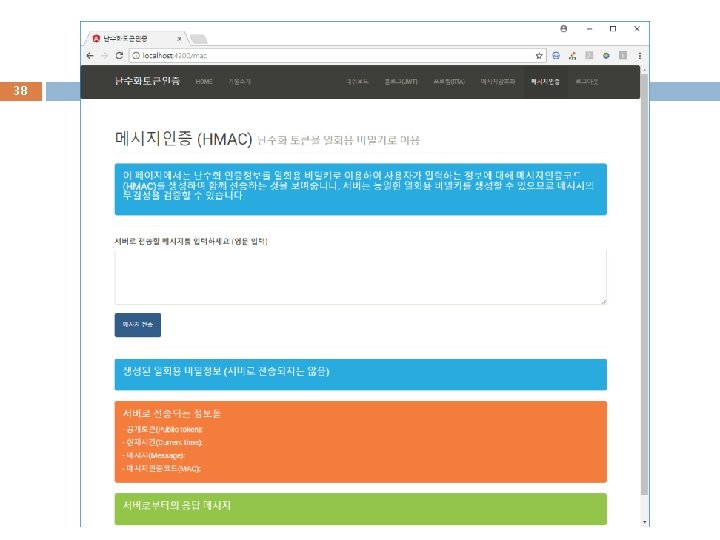Click the first gray square extension icon
Screen dimensions: 720x540
click(x=589, y=56)
